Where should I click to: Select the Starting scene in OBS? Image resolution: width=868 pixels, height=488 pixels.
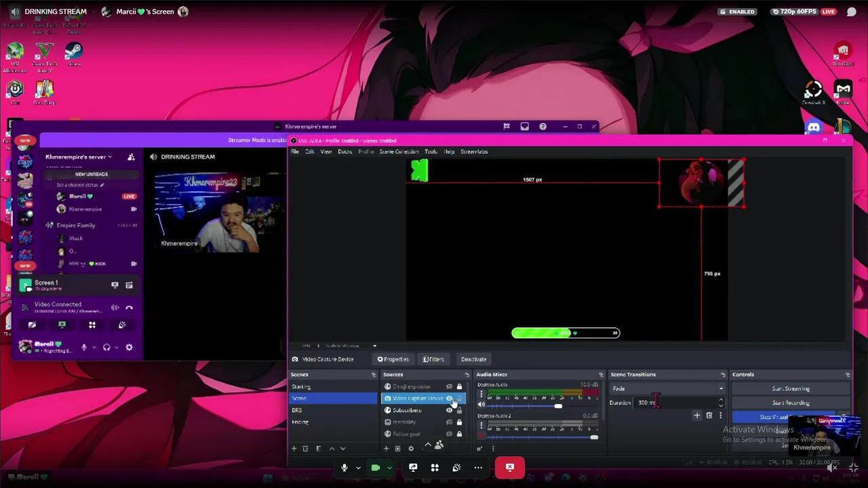click(333, 386)
